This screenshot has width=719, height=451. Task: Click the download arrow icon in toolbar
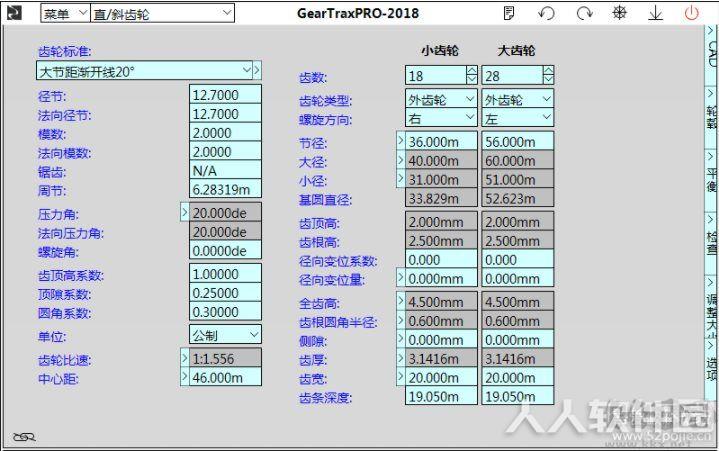656,13
